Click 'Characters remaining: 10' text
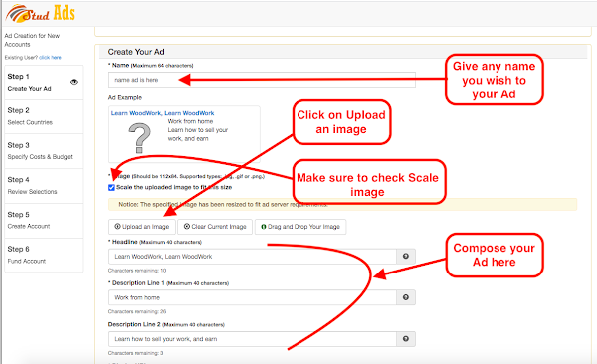Screen dimensions: 597x364 point(137,271)
